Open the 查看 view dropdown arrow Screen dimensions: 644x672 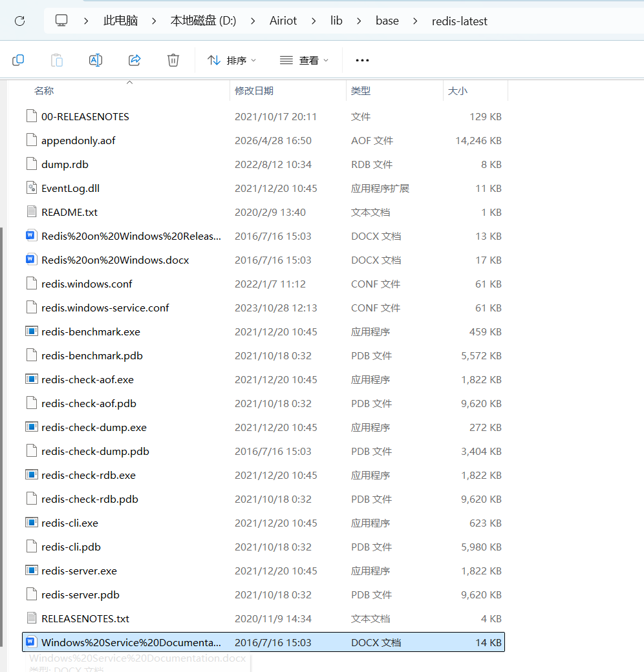tap(326, 59)
